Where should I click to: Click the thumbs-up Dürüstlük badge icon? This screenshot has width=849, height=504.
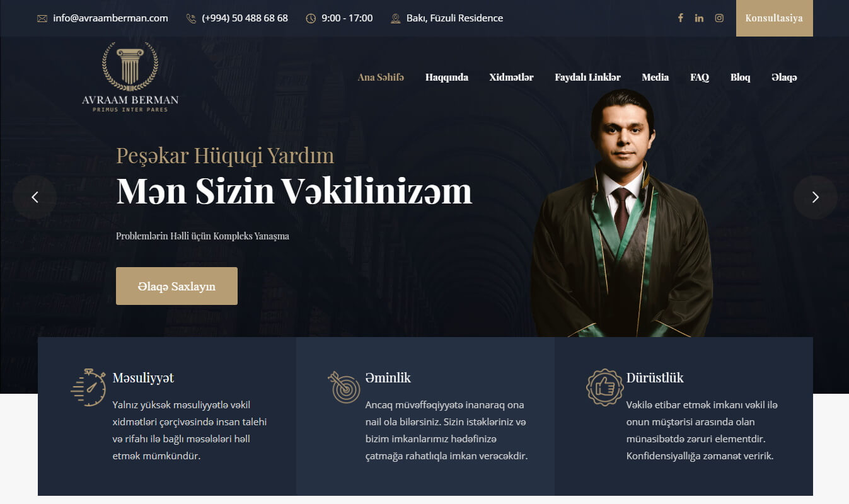click(x=604, y=387)
